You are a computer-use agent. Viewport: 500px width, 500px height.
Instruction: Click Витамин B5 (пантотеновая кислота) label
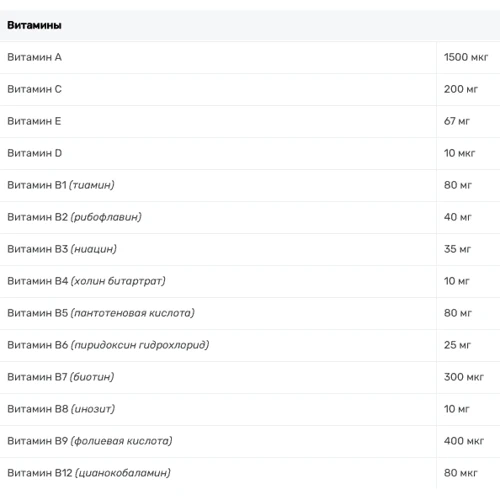click(x=101, y=313)
